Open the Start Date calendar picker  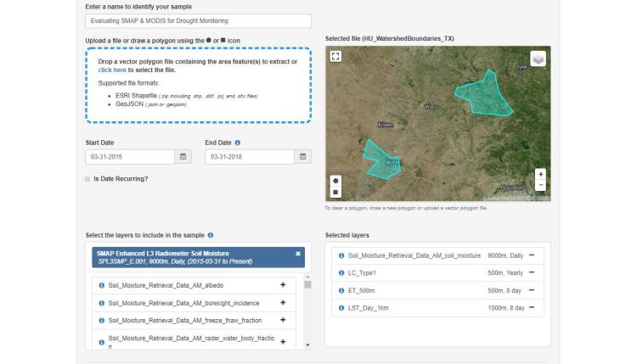(183, 157)
